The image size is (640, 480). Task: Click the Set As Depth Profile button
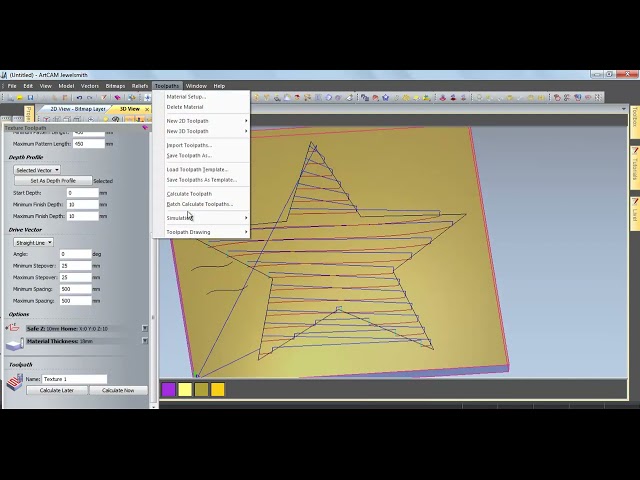53,180
